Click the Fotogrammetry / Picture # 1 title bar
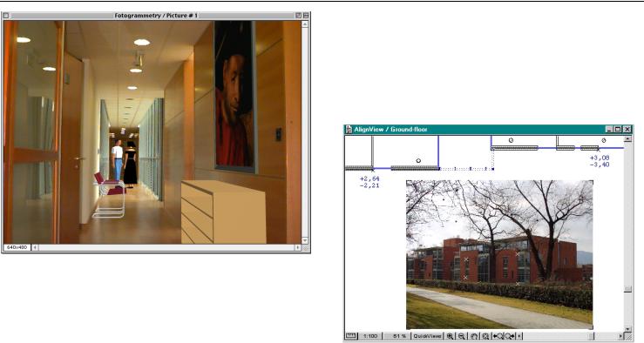Viewport: 644px width, 343px height. coord(156,16)
